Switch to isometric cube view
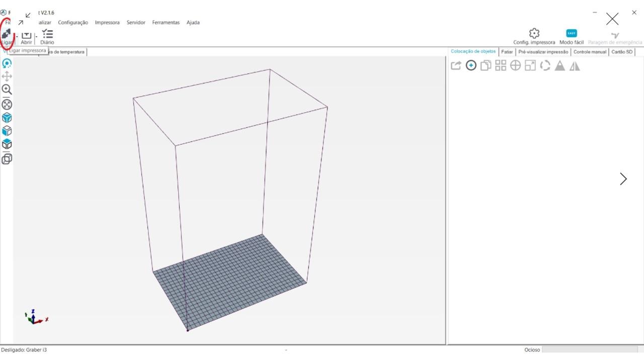 point(7,118)
